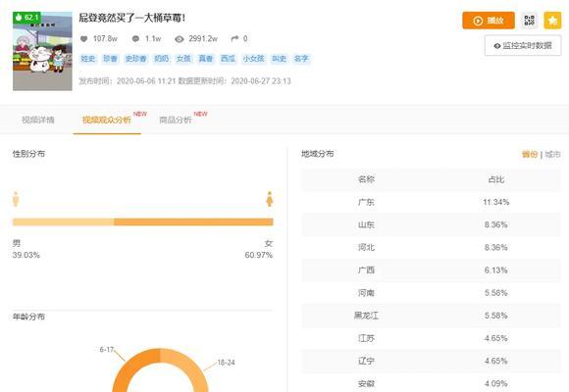569x392 pixels.
Task: Select the 珍香 tag
Action: (x=110, y=59)
